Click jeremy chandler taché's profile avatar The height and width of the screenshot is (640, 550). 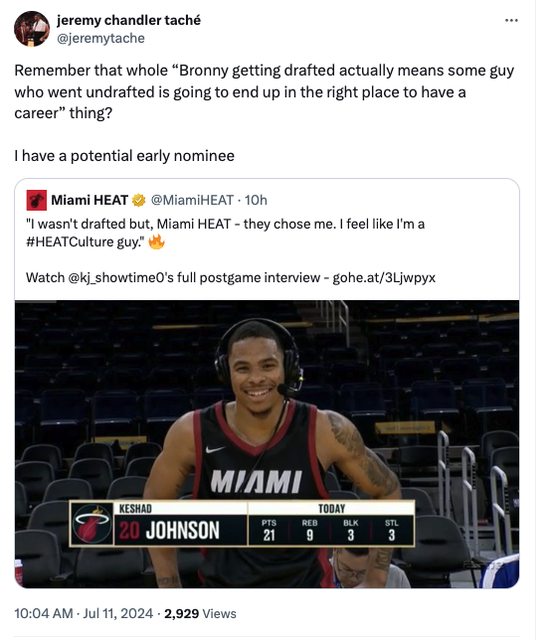pyautogui.click(x=32, y=29)
